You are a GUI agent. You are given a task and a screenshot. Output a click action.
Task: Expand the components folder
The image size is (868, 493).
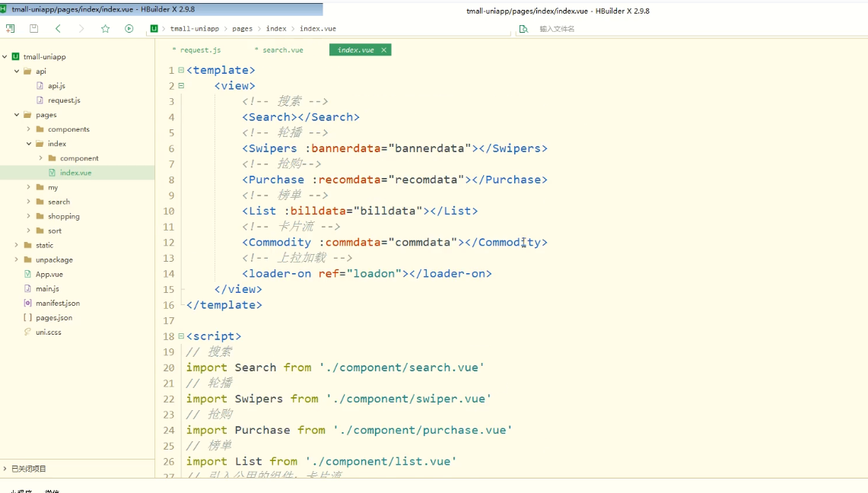click(29, 129)
